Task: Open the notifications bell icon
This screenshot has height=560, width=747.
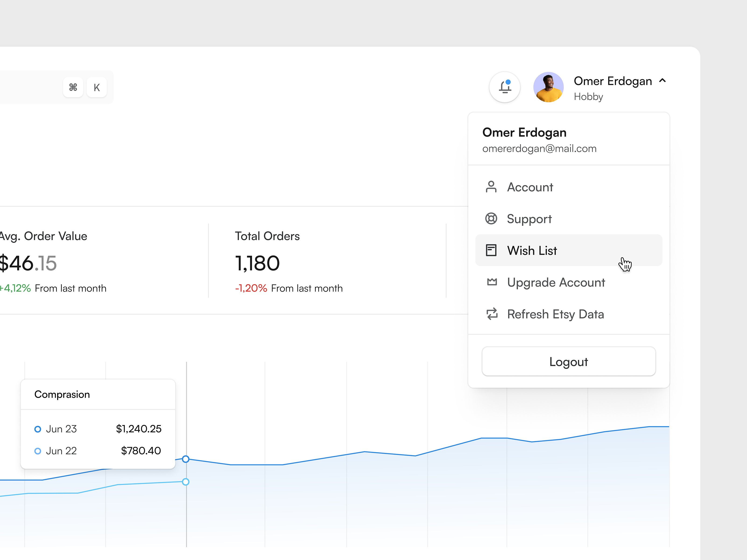Action: pyautogui.click(x=504, y=87)
